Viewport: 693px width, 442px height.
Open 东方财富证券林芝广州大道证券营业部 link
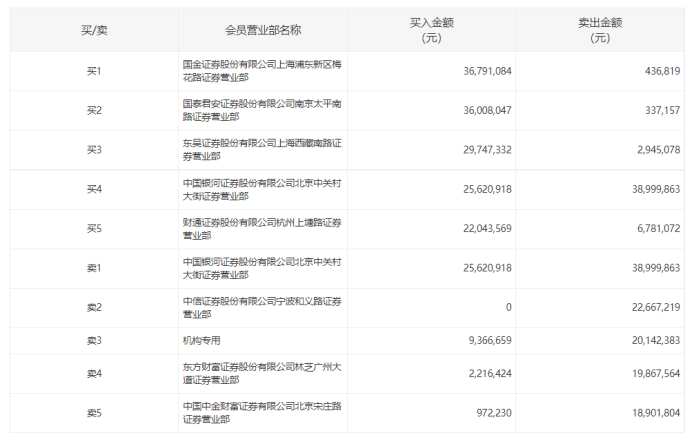263,373
